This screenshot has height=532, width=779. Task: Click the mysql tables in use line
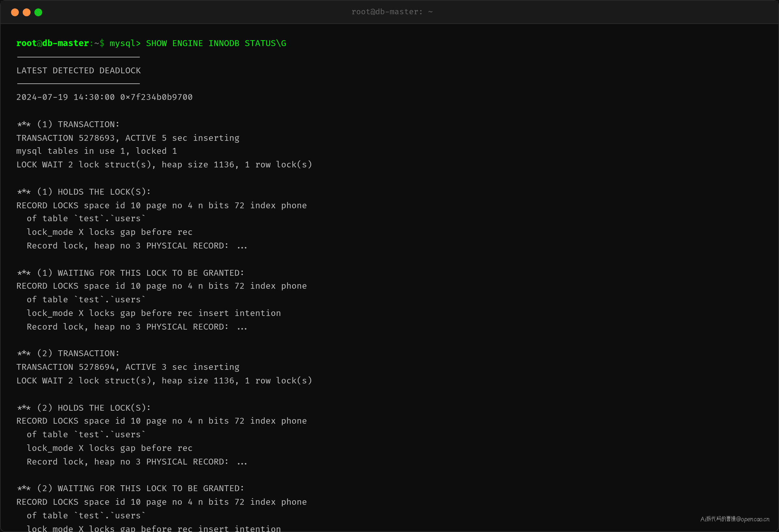tap(96, 151)
